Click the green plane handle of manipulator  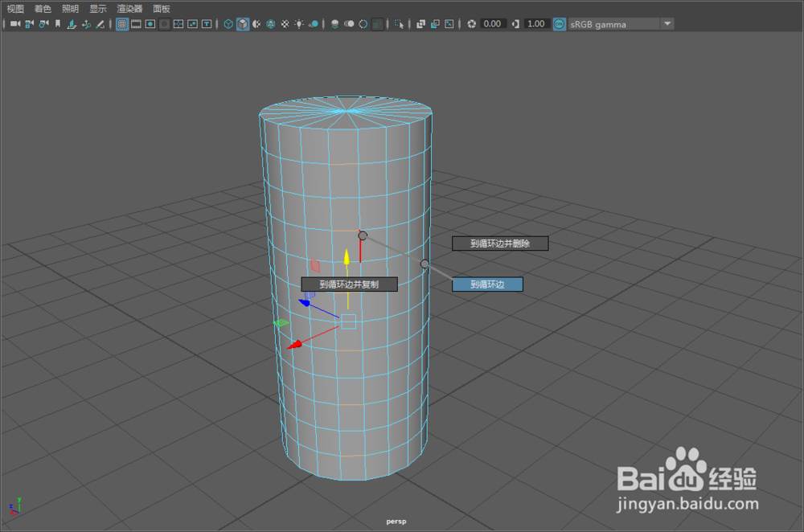tap(281, 323)
